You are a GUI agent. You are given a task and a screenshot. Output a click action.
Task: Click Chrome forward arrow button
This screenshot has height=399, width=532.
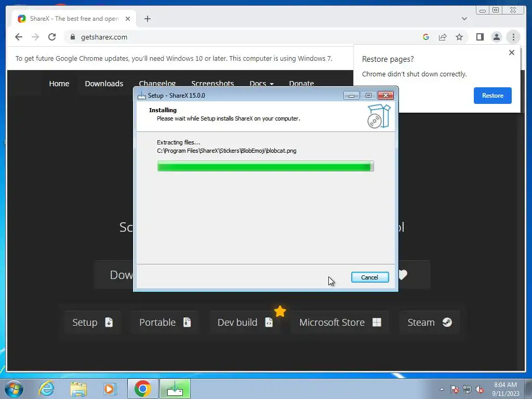(x=35, y=37)
